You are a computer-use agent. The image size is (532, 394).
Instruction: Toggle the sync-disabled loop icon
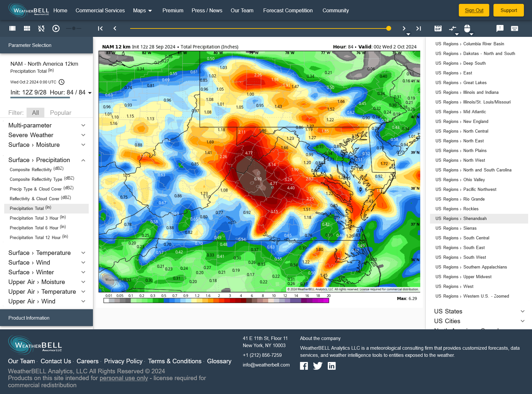tap(41, 28)
